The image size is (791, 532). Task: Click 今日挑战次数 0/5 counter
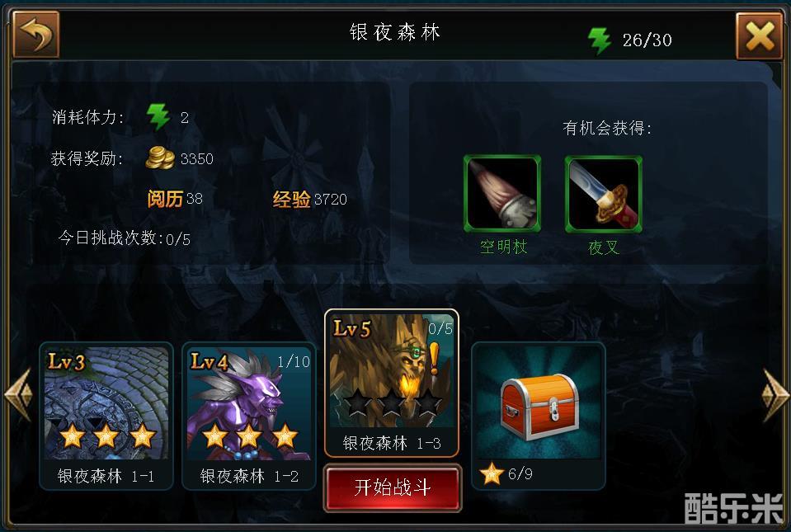[x=124, y=238]
